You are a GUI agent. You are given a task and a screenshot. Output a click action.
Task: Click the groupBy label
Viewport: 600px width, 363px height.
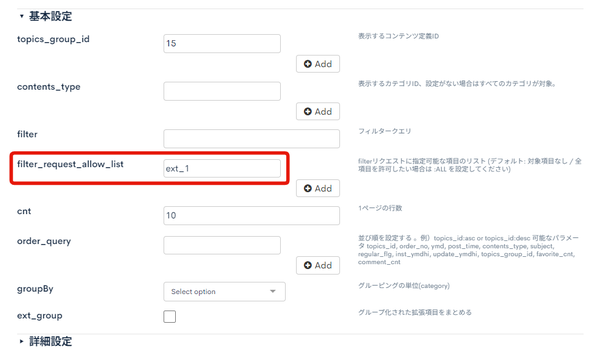[35, 289]
